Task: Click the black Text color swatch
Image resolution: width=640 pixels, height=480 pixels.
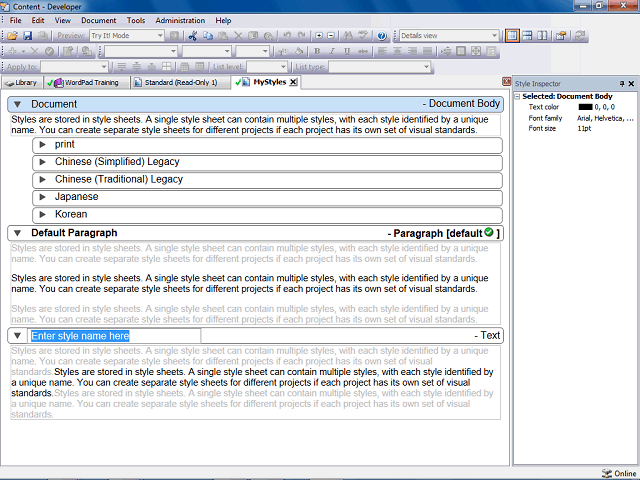Action: pos(585,107)
